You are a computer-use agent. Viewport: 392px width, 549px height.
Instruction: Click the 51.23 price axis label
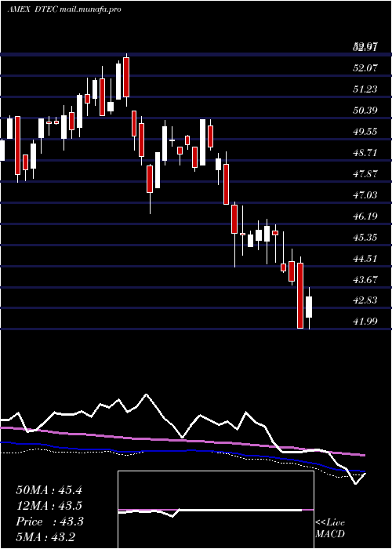point(365,89)
